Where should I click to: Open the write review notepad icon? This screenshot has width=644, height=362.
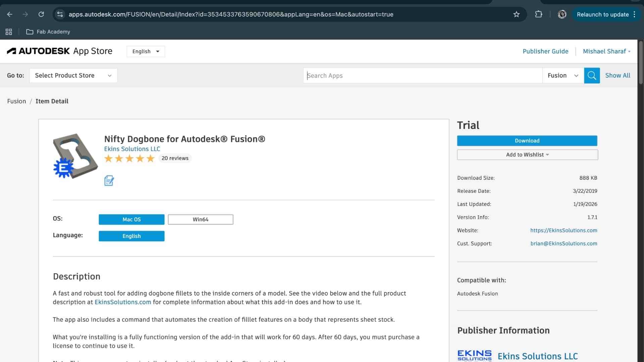(x=109, y=181)
